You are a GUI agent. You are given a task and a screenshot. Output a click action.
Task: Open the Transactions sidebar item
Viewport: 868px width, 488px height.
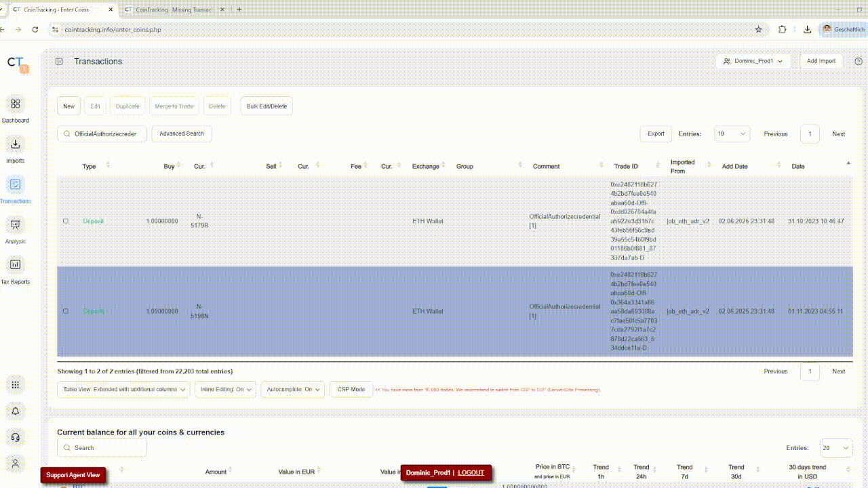16,190
